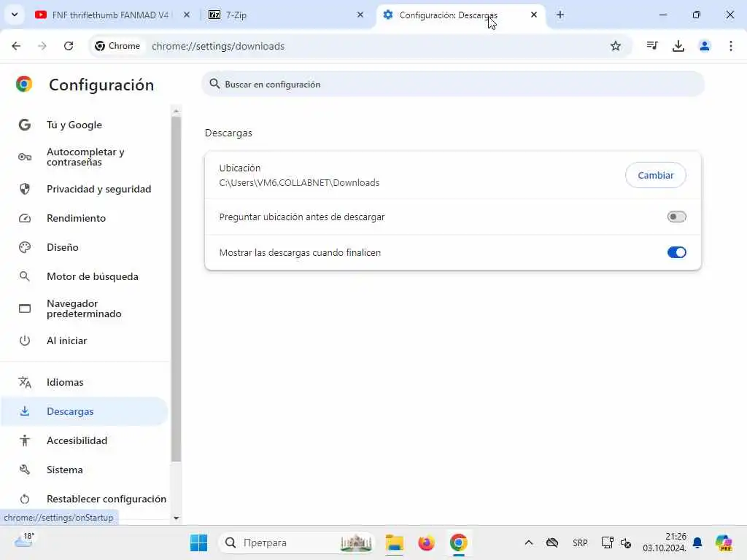Open Firefox from the taskbar
Screen dimensions: 747x560
click(426, 542)
